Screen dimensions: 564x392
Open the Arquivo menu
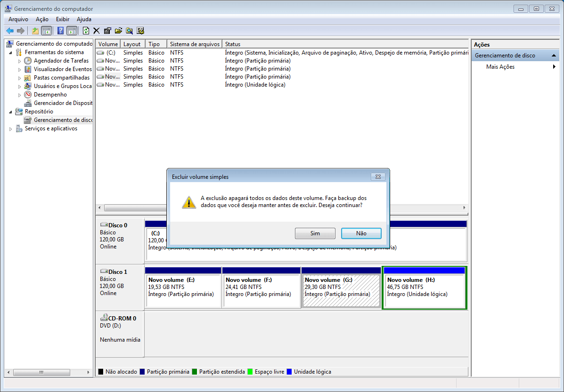click(17, 19)
